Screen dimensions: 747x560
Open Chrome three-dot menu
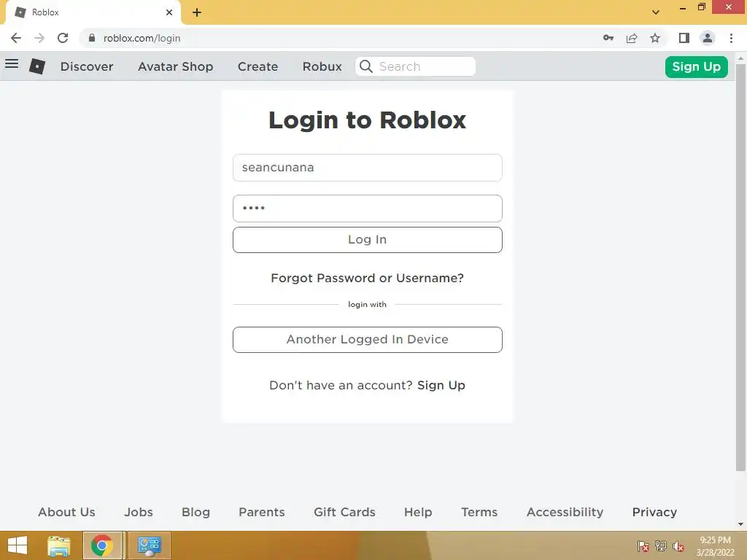731,38
